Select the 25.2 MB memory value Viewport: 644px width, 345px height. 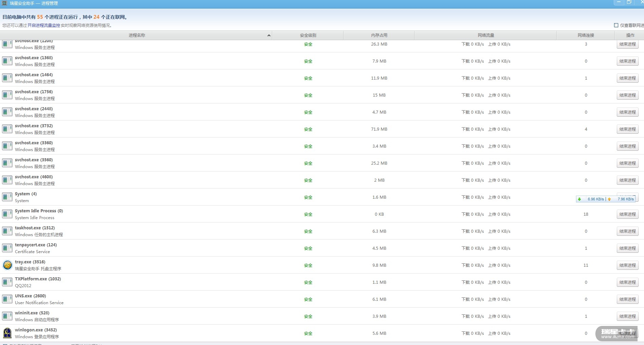click(x=379, y=163)
